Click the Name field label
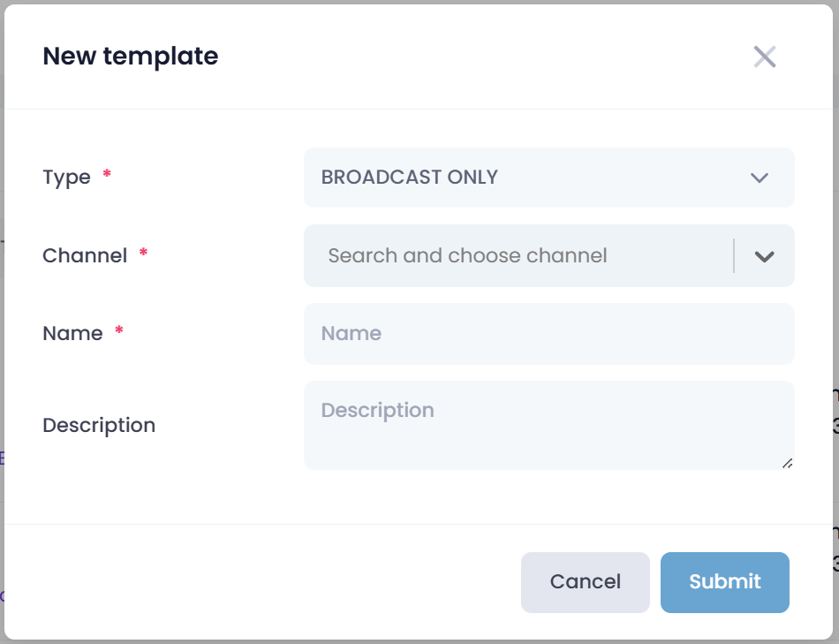This screenshot has height=644, width=839. tap(72, 334)
